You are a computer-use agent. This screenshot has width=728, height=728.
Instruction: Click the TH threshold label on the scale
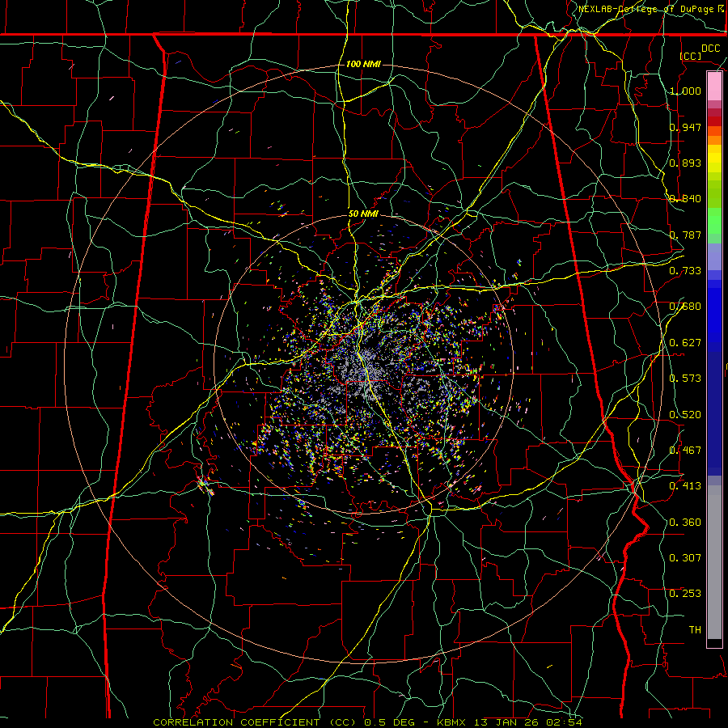coord(695,630)
